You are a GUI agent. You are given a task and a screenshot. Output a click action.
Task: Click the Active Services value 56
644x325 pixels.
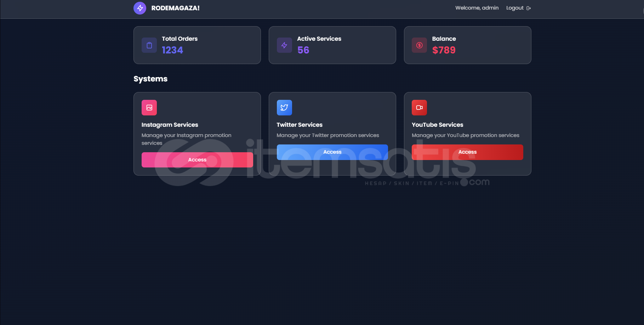click(303, 50)
